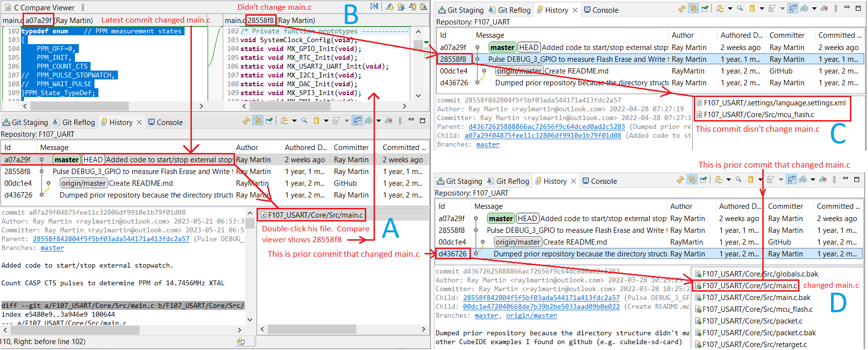Open Git Reflog tab in a07a29f History panel
The width and height of the screenshot is (868, 350).
[74, 122]
